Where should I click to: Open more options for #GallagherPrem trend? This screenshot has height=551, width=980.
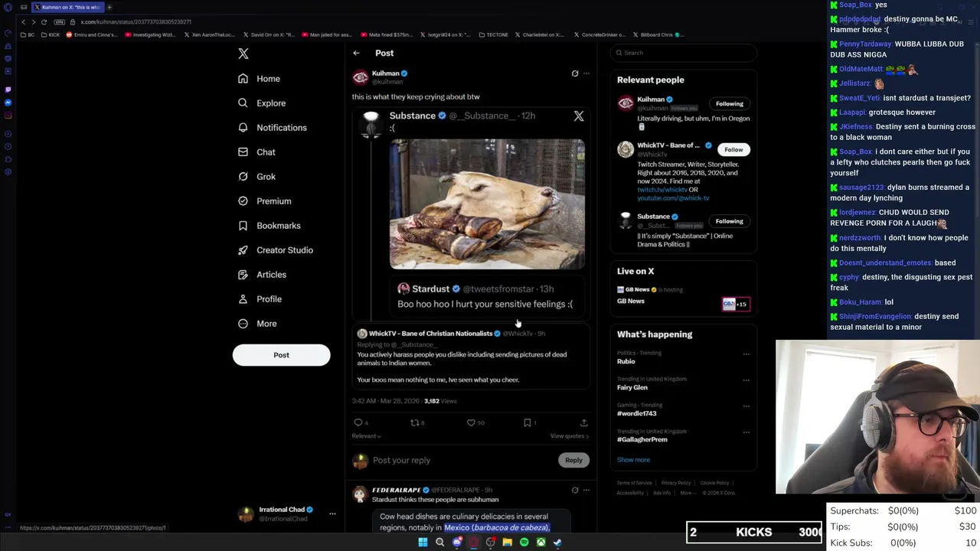[746, 432]
